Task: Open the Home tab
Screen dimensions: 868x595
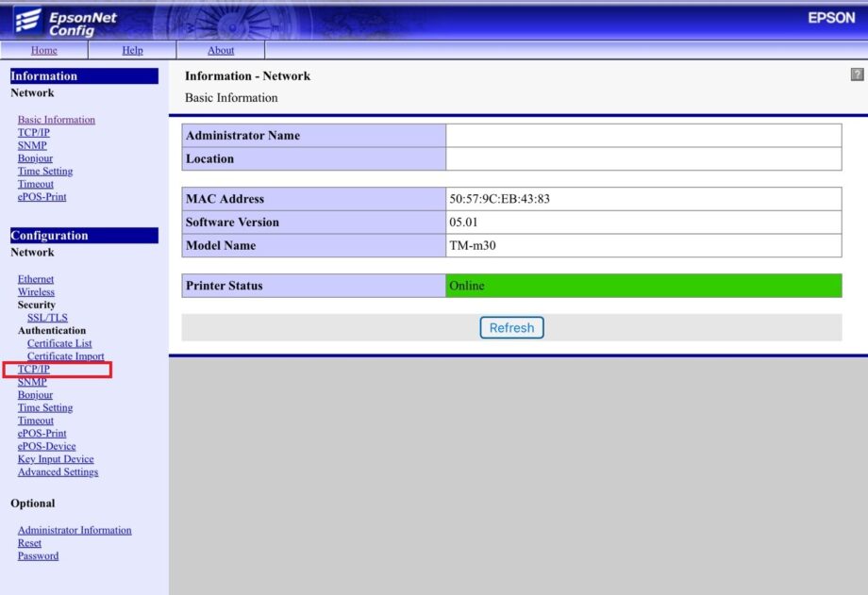Action: click(x=43, y=50)
